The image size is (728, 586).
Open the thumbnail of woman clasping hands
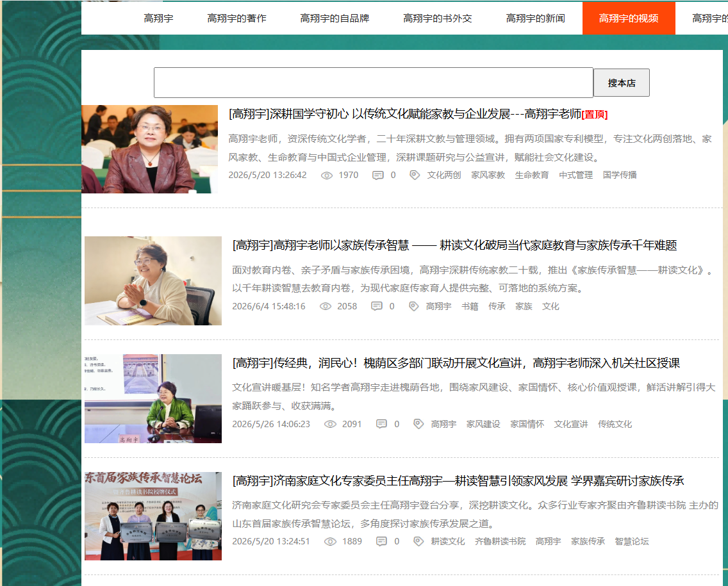(x=153, y=281)
